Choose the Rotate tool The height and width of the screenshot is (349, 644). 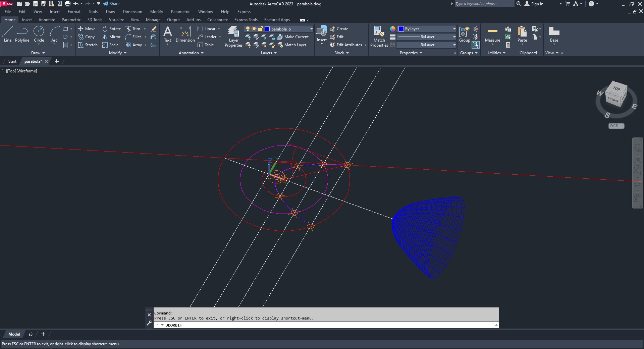[x=111, y=29]
